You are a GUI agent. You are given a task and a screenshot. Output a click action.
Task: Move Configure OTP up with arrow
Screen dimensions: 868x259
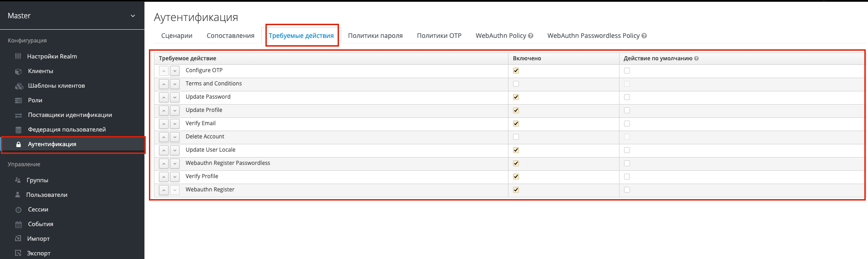point(164,71)
